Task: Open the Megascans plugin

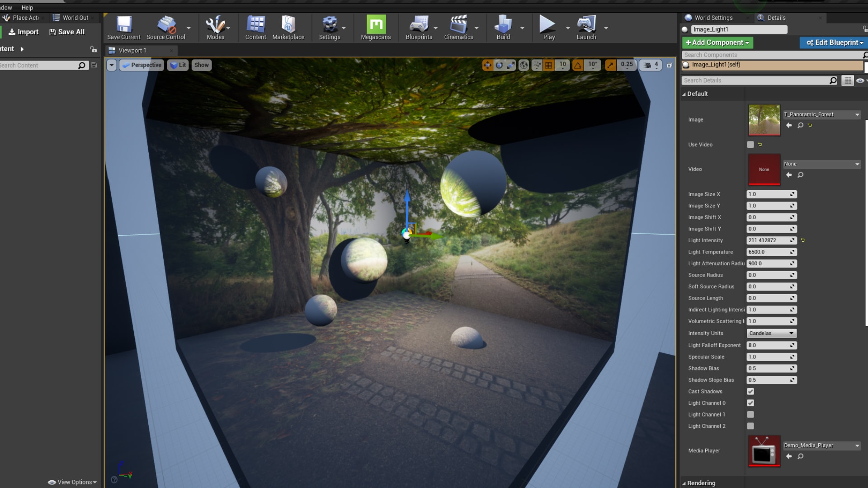Action: click(376, 25)
